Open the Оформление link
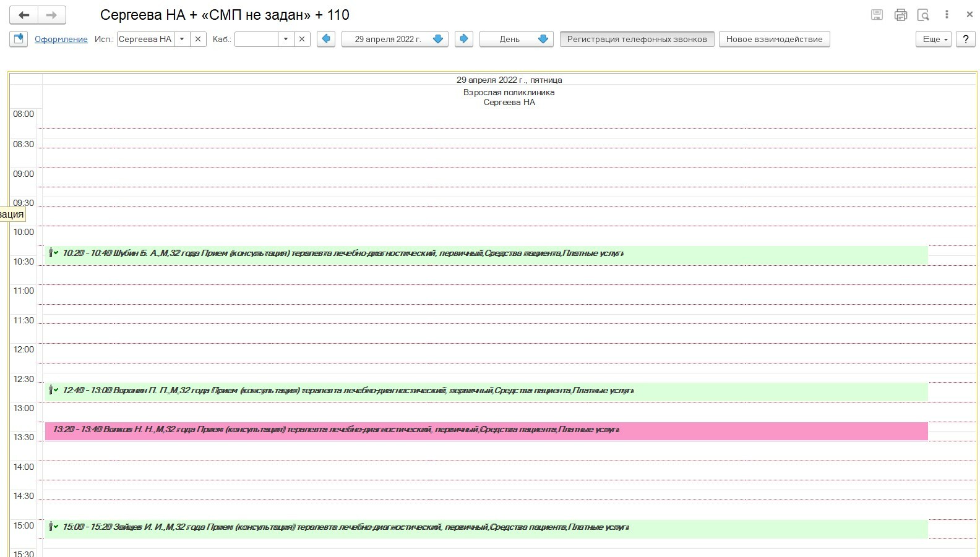Image resolution: width=980 pixels, height=557 pixels. click(61, 39)
